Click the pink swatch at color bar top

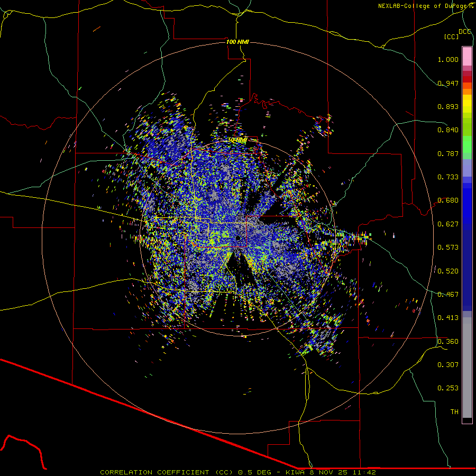tap(467, 57)
